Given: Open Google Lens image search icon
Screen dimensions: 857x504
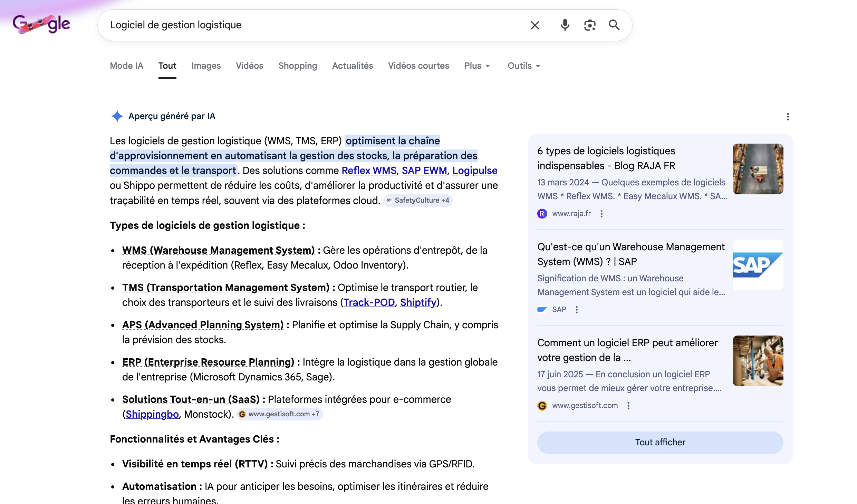Looking at the screenshot, I should 590,25.
